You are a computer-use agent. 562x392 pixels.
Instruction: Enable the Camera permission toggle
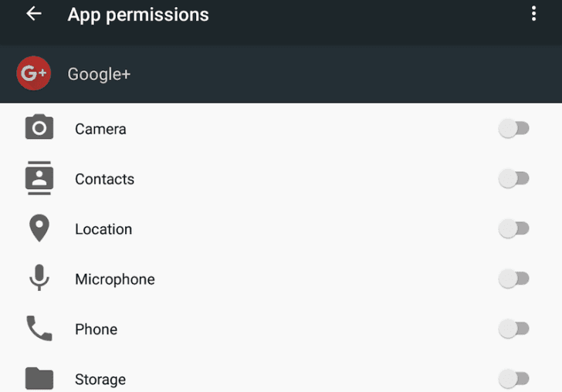click(514, 129)
